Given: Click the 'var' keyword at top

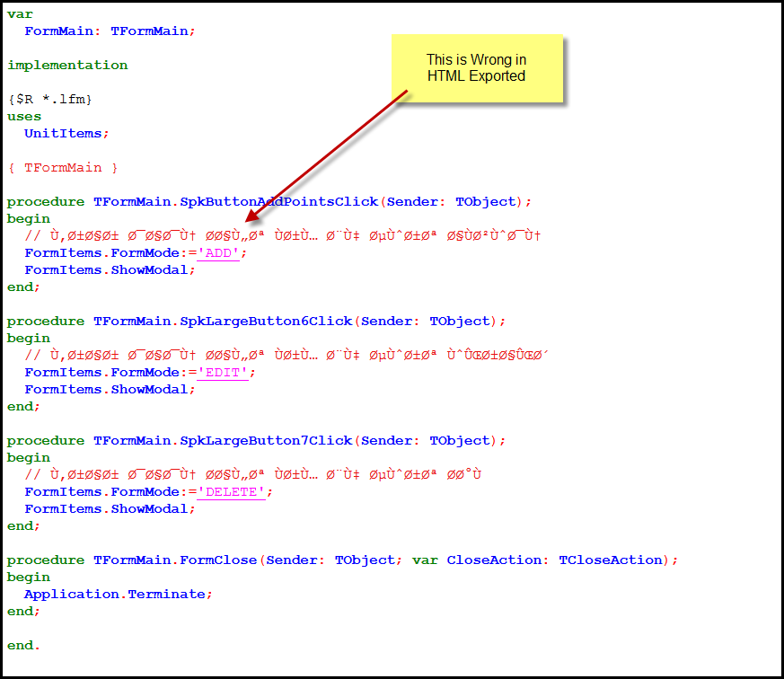Looking at the screenshot, I should 20,14.
